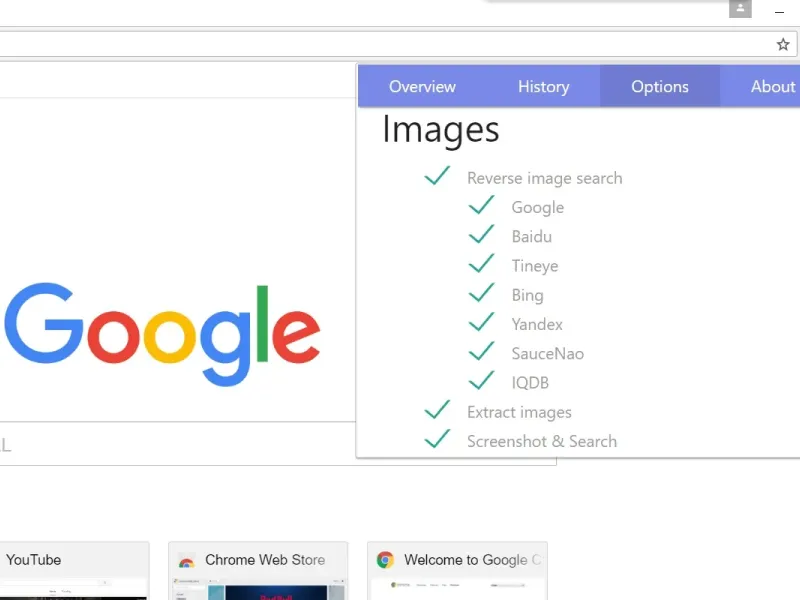800x600 pixels.
Task: Click the user profile icon
Action: pyautogui.click(x=740, y=9)
